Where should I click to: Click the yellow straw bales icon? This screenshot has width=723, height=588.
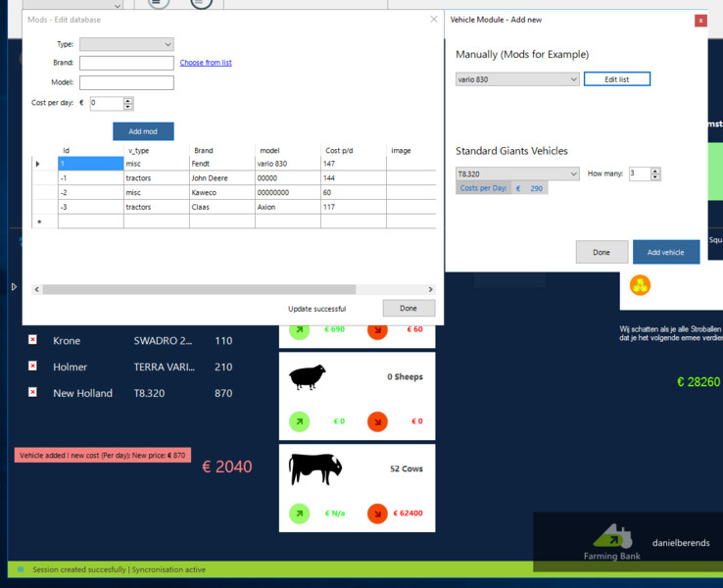pos(640,285)
